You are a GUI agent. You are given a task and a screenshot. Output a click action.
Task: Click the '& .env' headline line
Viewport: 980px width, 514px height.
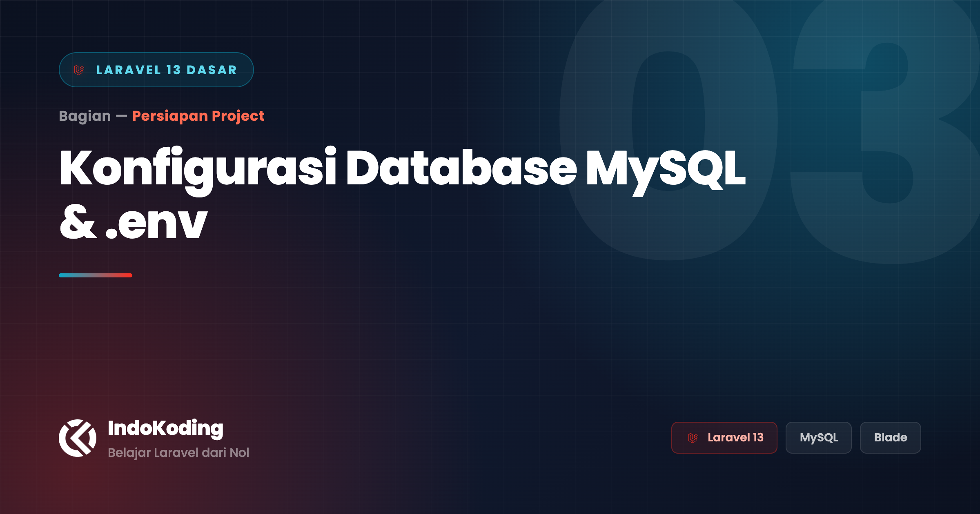(134, 222)
